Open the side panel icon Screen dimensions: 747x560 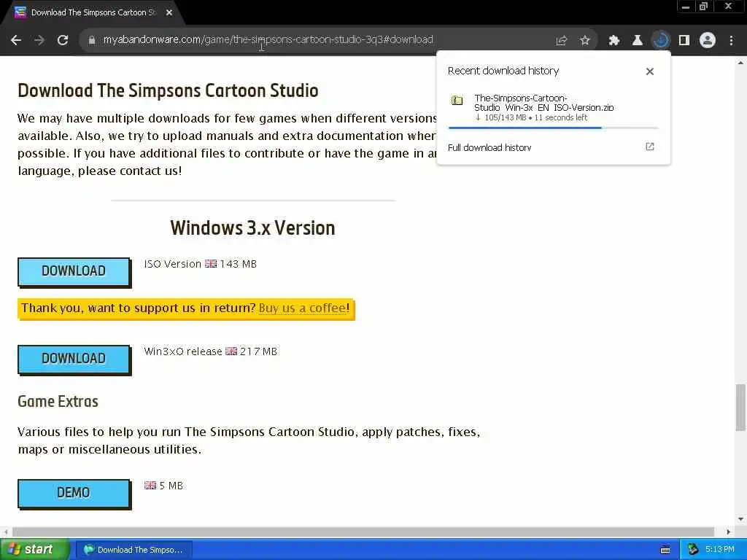(x=684, y=41)
